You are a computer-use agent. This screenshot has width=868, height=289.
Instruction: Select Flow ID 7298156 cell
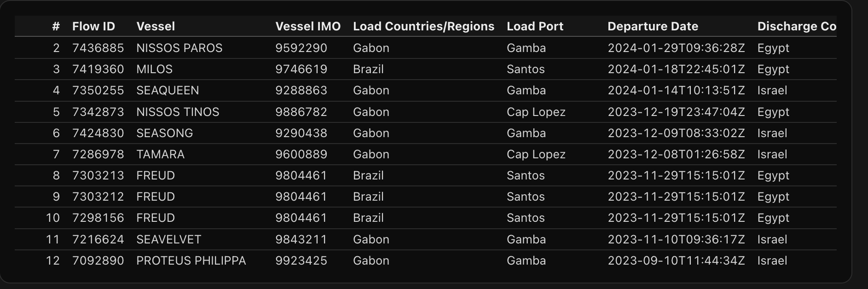pos(98,218)
